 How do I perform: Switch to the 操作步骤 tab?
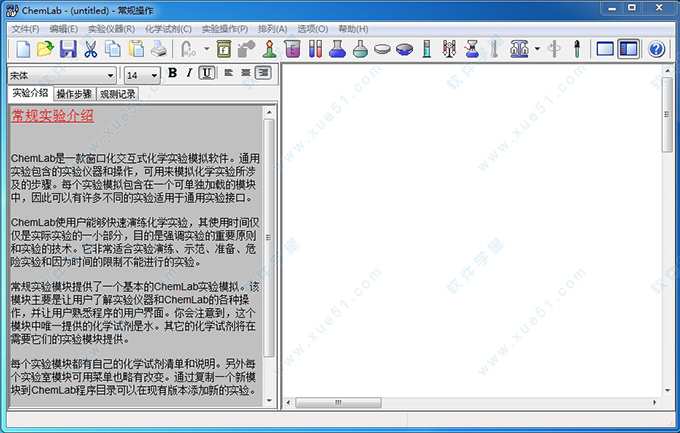point(74,94)
